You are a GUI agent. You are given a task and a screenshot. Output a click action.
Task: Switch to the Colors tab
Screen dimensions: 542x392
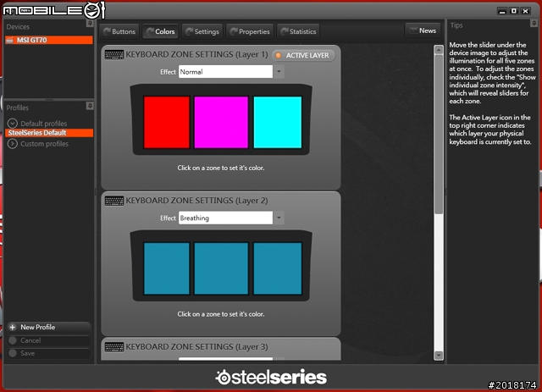pos(161,31)
